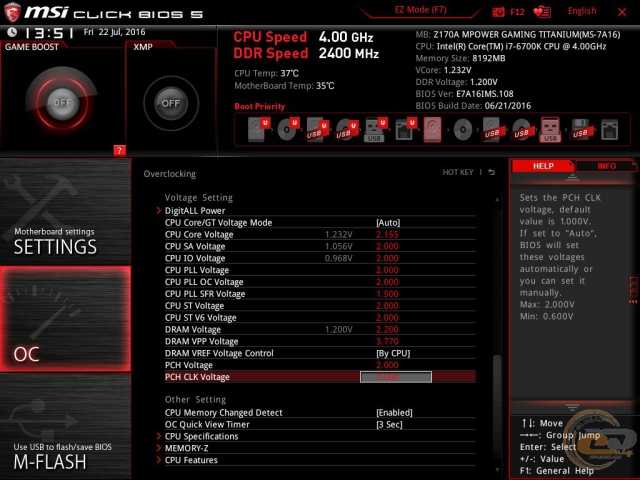
Task: Open the SETTINGS motherboard section
Action: pos(65,211)
